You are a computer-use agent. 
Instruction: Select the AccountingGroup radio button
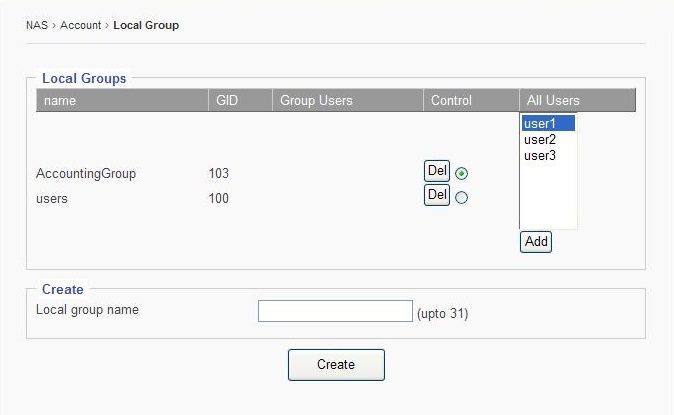point(461,174)
